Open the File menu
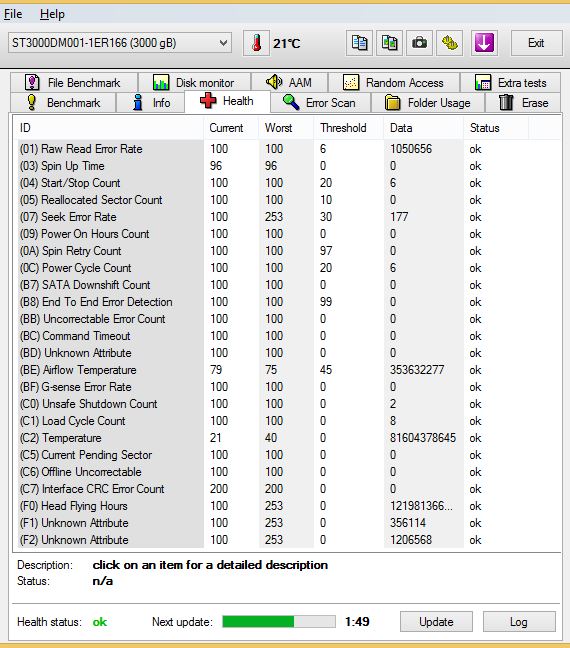570x648 pixels. pyautogui.click(x=13, y=14)
